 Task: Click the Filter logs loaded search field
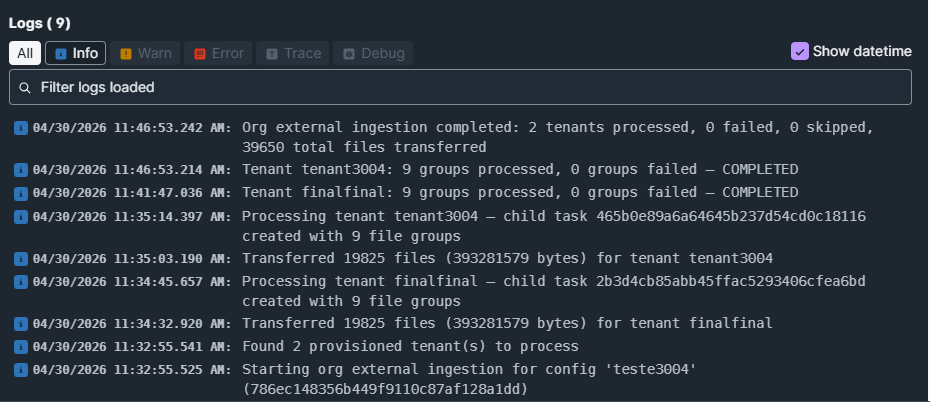[460, 87]
